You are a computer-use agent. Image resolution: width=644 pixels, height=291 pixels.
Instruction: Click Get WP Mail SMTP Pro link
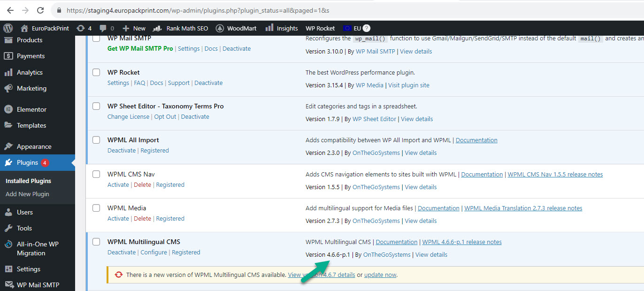click(x=140, y=48)
